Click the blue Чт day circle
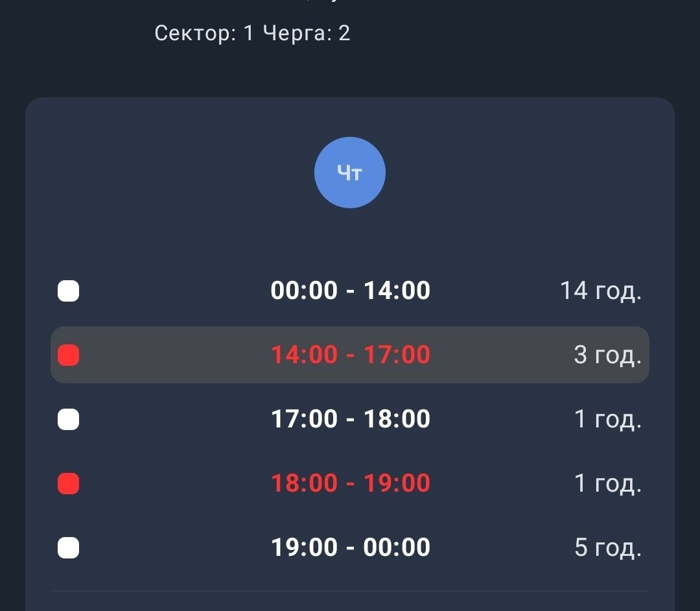Image resolution: width=700 pixels, height=611 pixels. 349,173
